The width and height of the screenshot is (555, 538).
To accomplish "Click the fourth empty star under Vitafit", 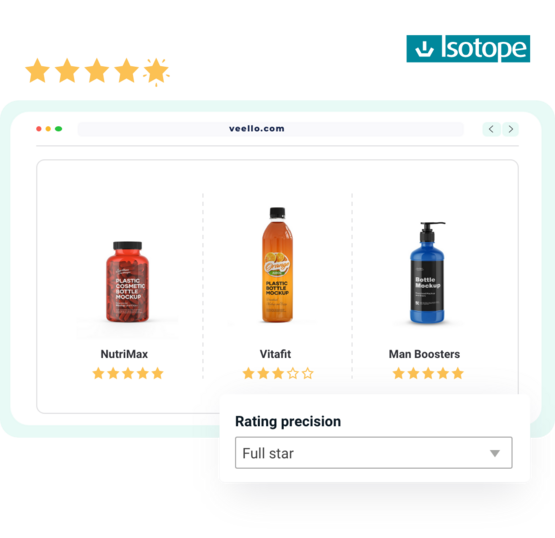I will (x=293, y=373).
